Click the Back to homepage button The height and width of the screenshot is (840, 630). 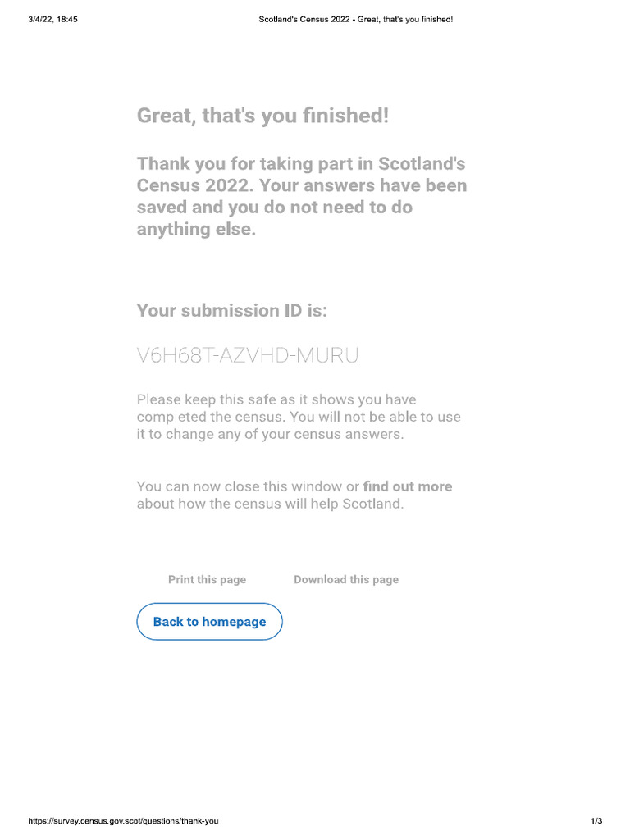click(209, 622)
